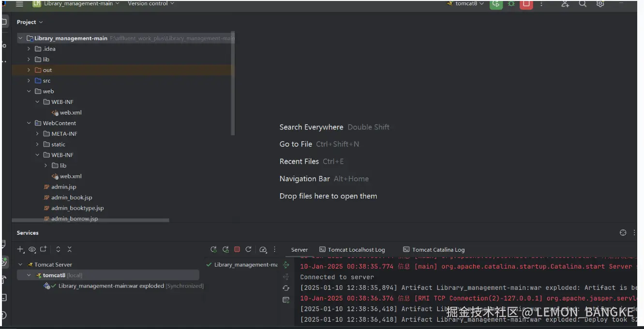The width and height of the screenshot is (644, 329).
Task: Stop tomcat8 with the red stop button in title bar
Action: (x=526, y=4)
